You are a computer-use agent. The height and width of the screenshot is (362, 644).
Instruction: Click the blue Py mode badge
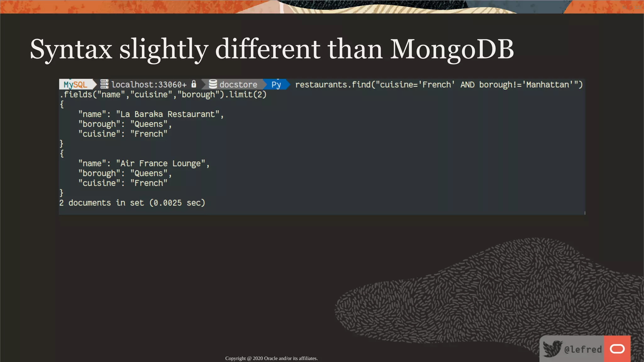coord(276,85)
